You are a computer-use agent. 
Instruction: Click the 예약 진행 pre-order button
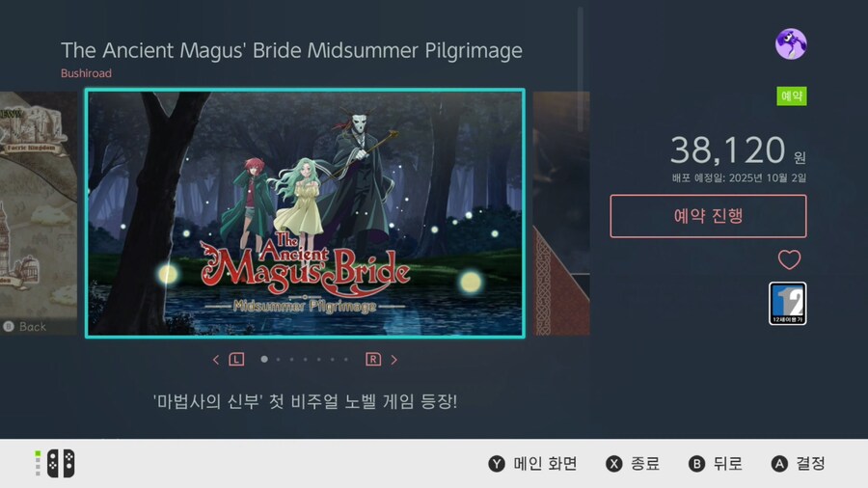(708, 216)
